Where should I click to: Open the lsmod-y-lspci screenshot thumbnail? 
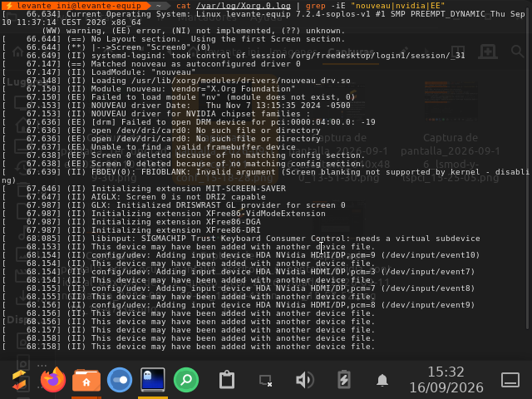[x=451, y=101]
